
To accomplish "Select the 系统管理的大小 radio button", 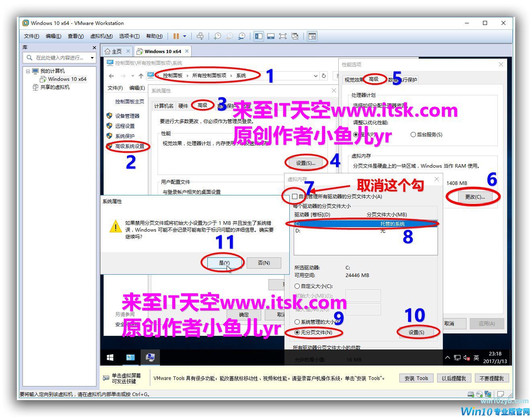I will click(297, 322).
